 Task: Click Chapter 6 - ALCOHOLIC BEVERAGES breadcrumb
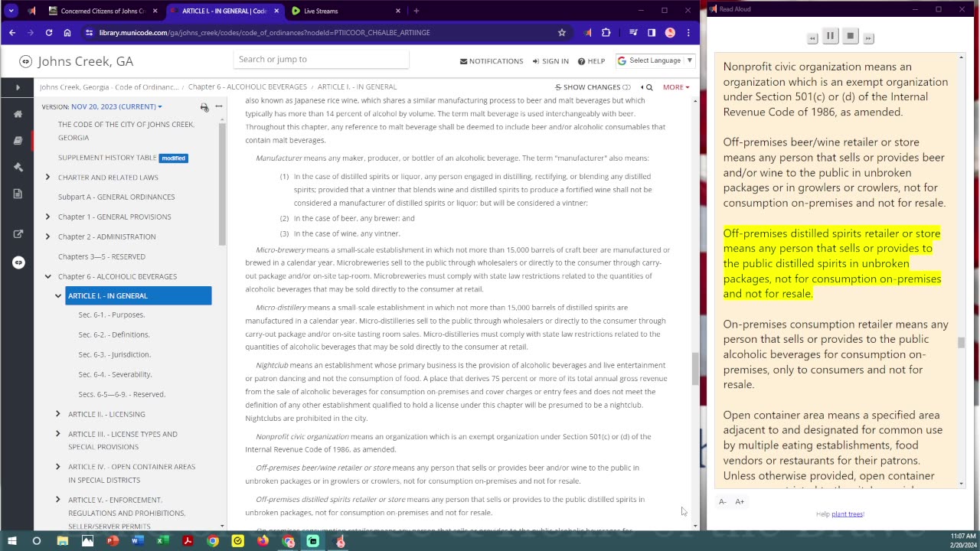pyautogui.click(x=247, y=87)
